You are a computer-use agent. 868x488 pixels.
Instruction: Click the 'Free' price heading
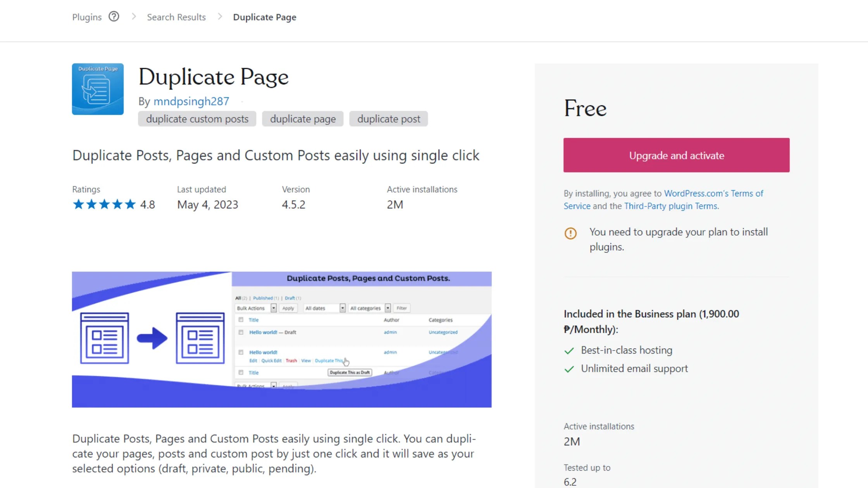(x=585, y=108)
